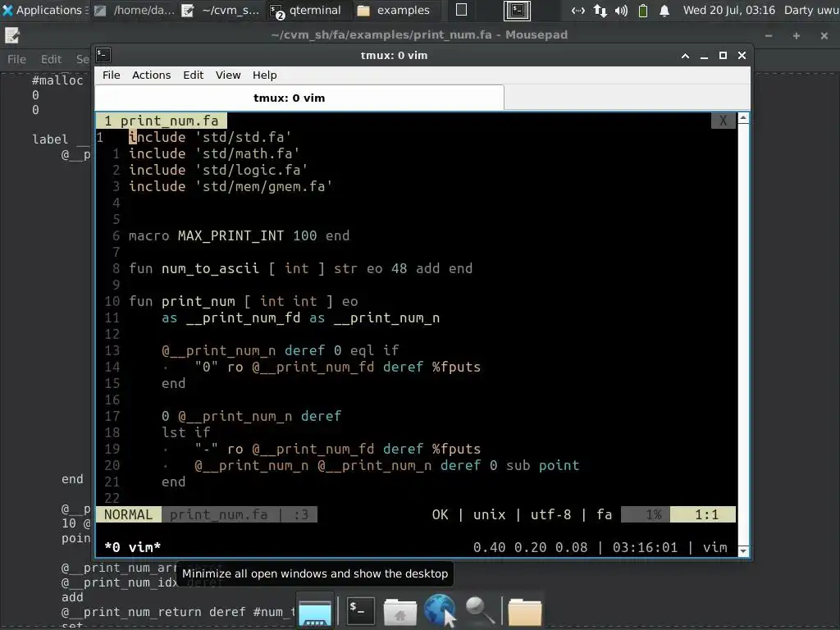Click the 'utf-8' encoding in statusline

click(x=550, y=514)
